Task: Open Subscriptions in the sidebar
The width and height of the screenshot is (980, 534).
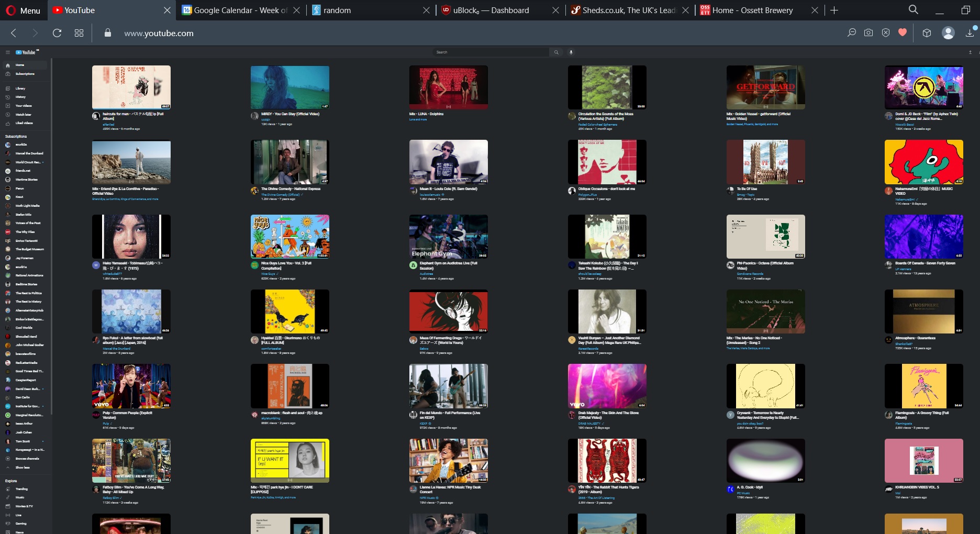Action: point(26,74)
